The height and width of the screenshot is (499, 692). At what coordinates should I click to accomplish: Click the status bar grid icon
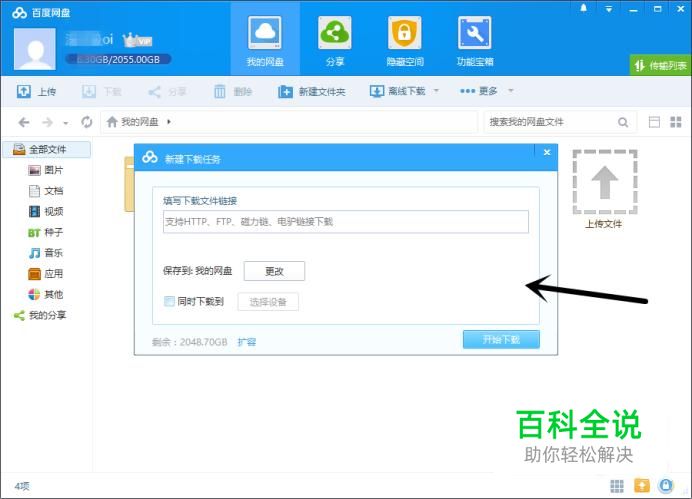tap(617, 486)
